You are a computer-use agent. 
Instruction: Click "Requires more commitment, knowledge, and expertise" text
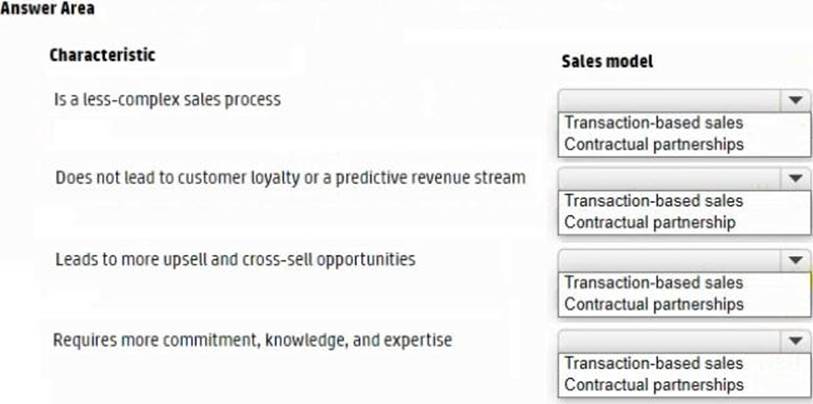(252, 340)
